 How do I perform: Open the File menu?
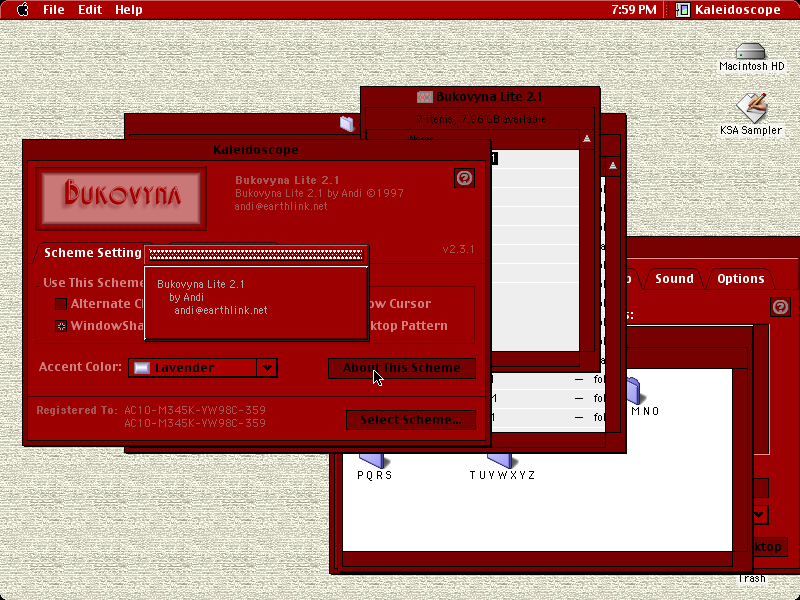(54, 10)
